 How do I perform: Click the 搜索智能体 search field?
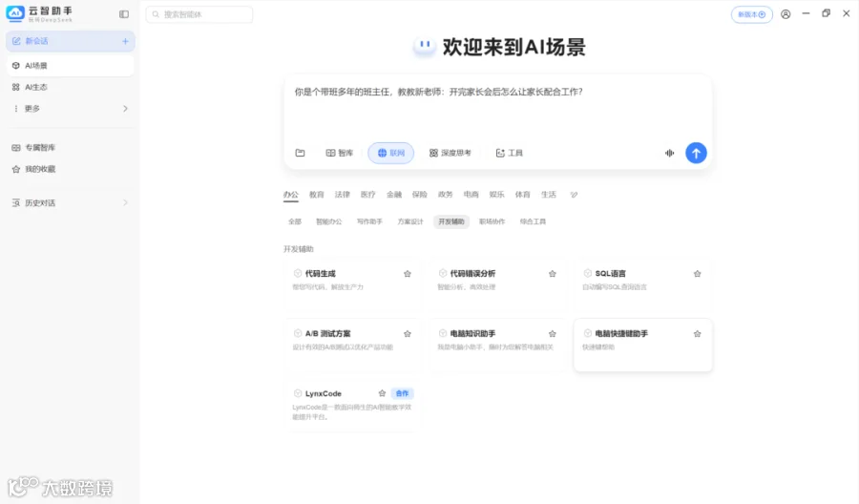click(x=199, y=14)
